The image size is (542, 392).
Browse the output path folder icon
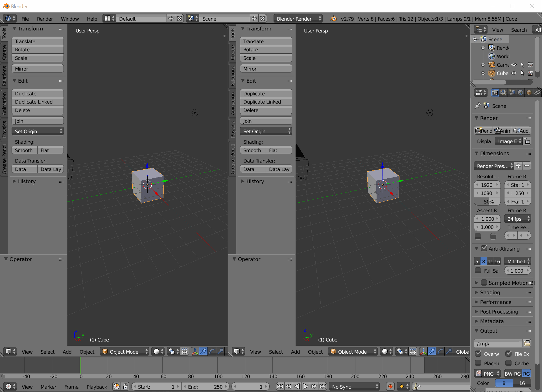point(527,343)
